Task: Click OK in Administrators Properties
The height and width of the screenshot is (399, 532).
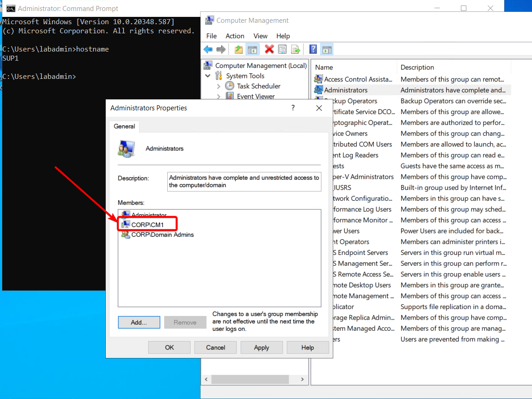Action: click(169, 347)
